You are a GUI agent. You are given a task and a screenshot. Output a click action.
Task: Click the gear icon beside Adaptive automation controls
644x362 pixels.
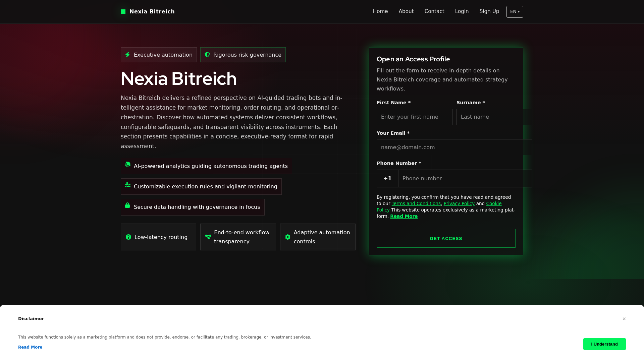point(288,237)
